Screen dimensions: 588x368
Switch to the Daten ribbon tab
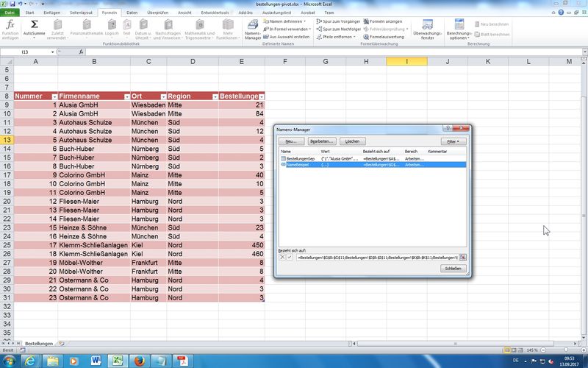point(131,13)
